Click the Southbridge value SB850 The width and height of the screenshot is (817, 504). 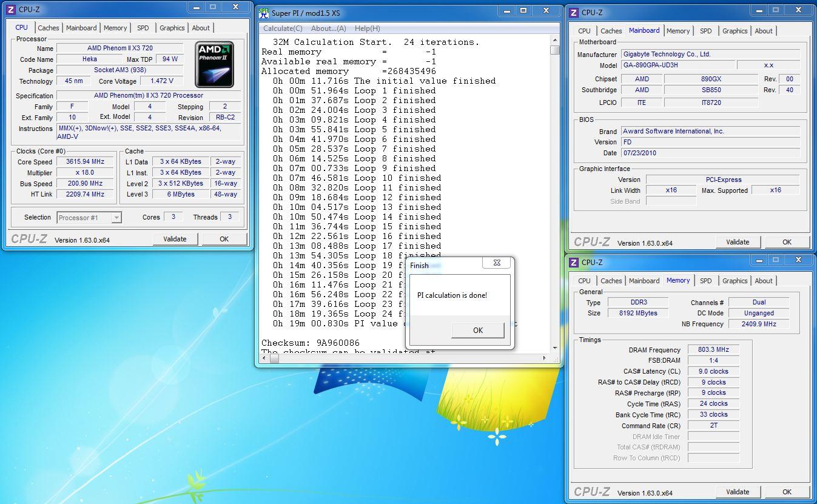[711, 90]
